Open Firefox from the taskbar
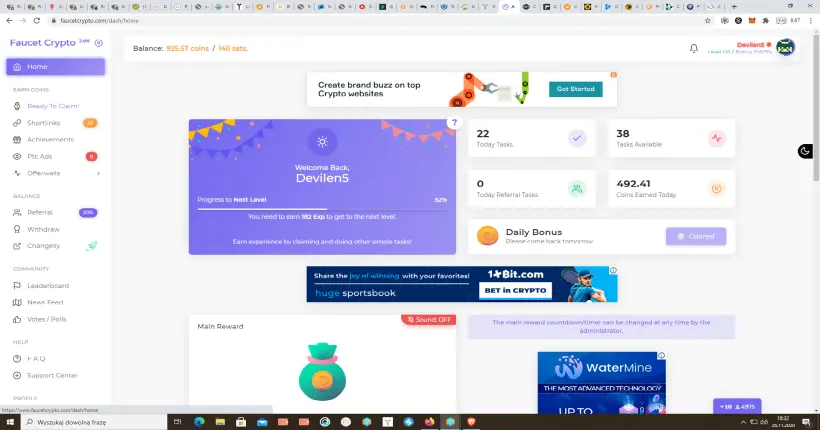Viewport: 820px width, 430px height. pyautogui.click(x=429, y=422)
